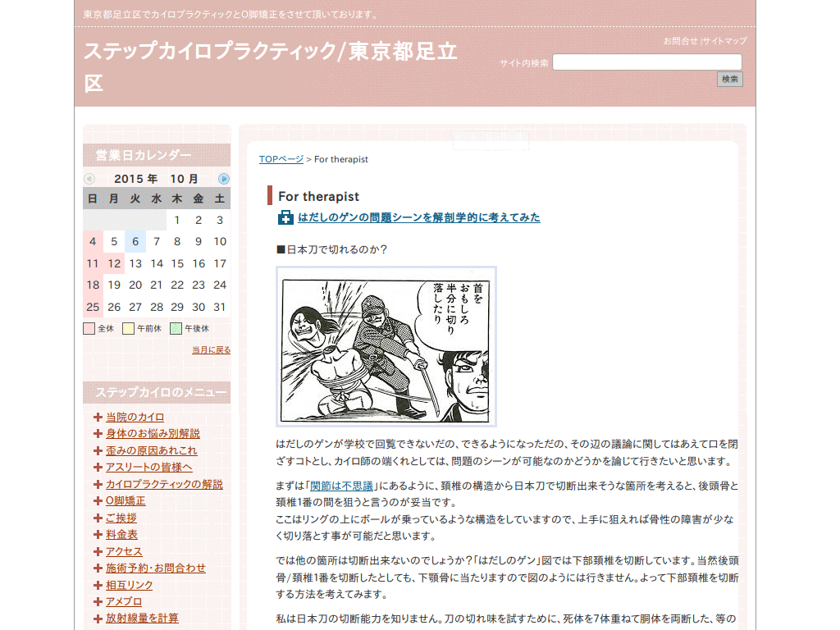This screenshot has width=840, height=630.
Task: Go to TOPページ breadcrumb link
Action: (x=281, y=159)
